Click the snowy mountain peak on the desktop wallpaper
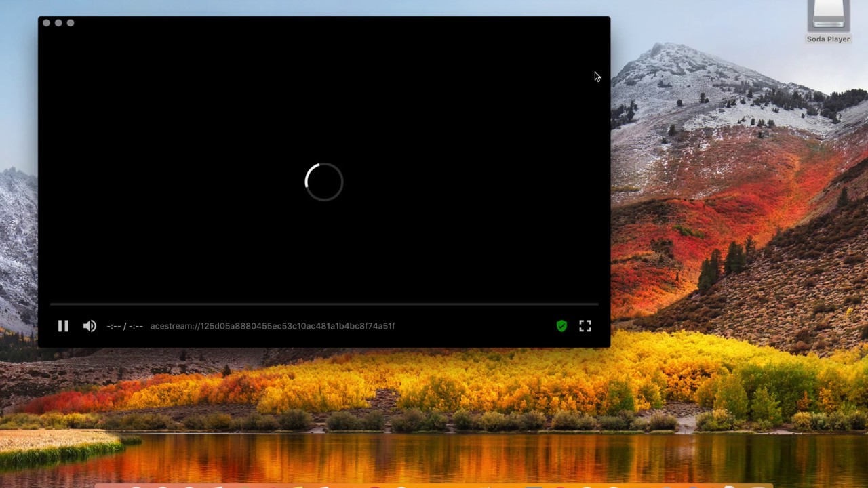 (656, 51)
